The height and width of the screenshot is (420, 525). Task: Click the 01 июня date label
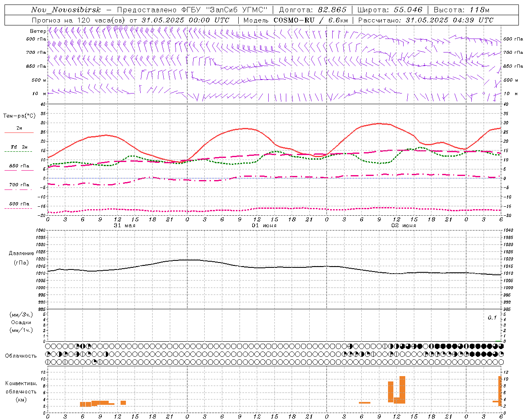point(264,225)
